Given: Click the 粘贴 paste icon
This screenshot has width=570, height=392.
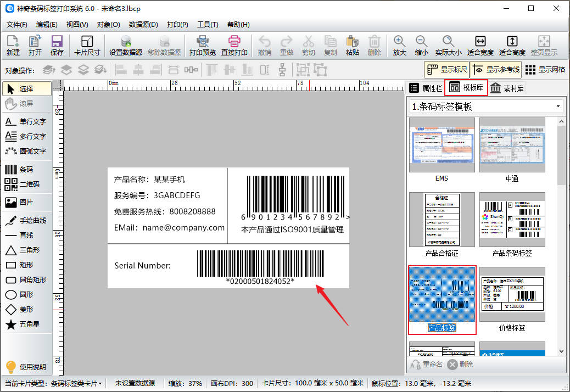Looking at the screenshot, I should point(352,46).
